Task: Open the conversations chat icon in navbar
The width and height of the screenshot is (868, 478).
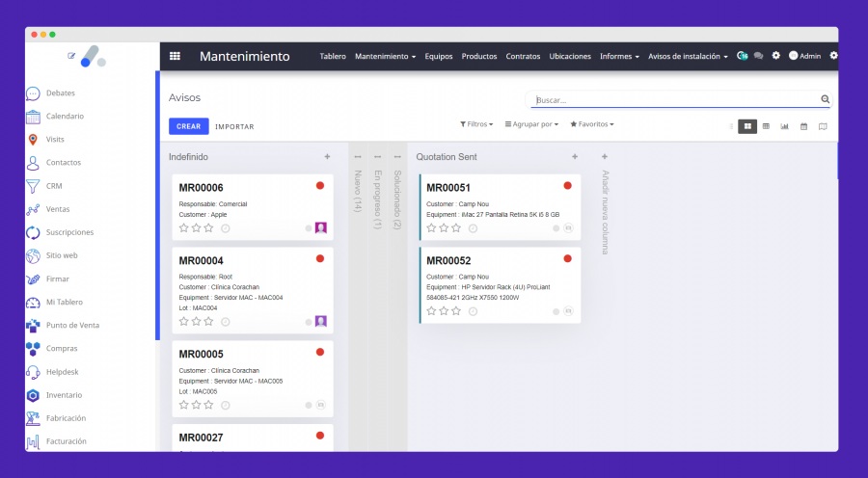Action: coord(758,56)
